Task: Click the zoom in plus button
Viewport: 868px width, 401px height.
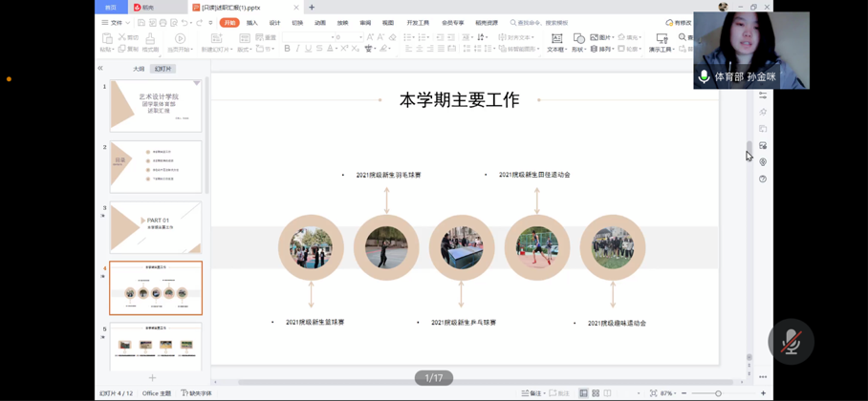Action: pyautogui.click(x=764, y=393)
